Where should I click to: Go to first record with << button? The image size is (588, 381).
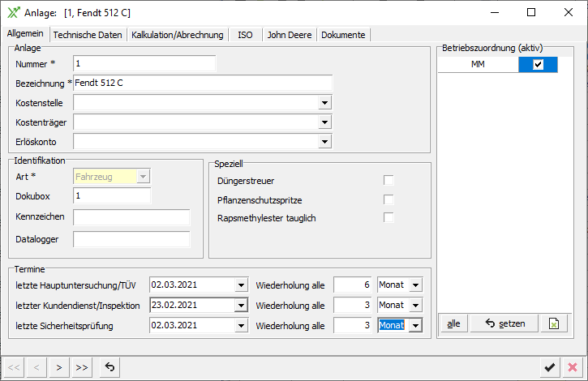click(15, 367)
